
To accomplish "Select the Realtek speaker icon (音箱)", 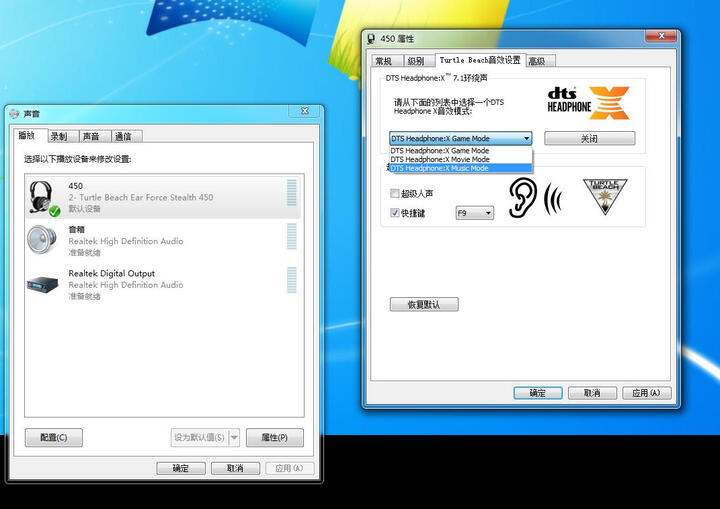I will 42,239.
